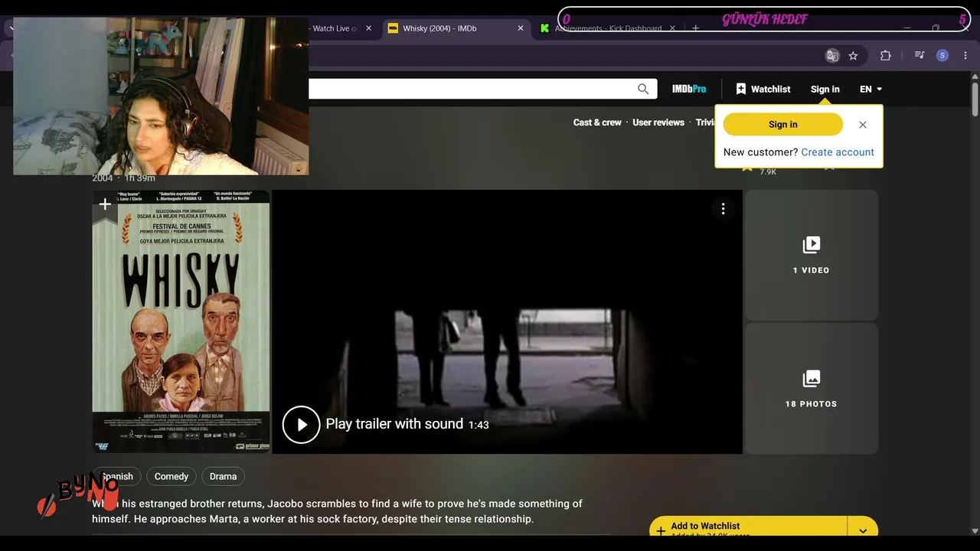Click the page vertical scrollbar thumb
The image size is (980, 551).
[x=975, y=99]
